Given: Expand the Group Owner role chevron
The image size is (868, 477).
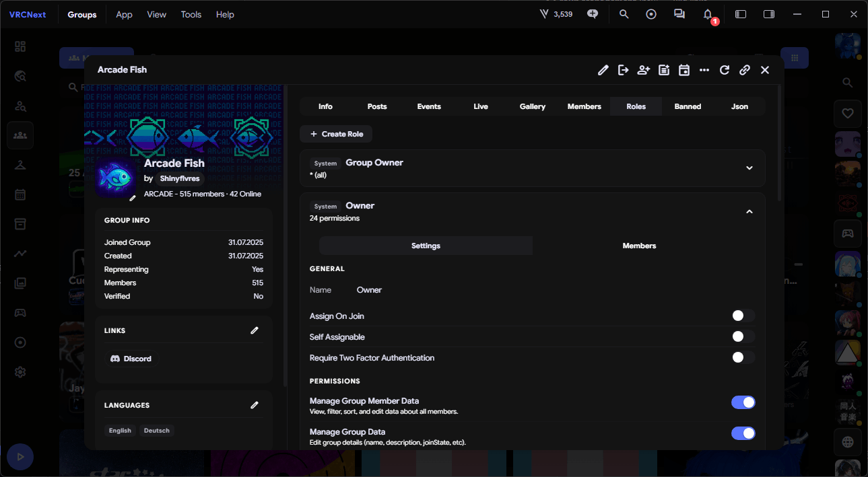Looking at the screenshot, I should point(749,168).
